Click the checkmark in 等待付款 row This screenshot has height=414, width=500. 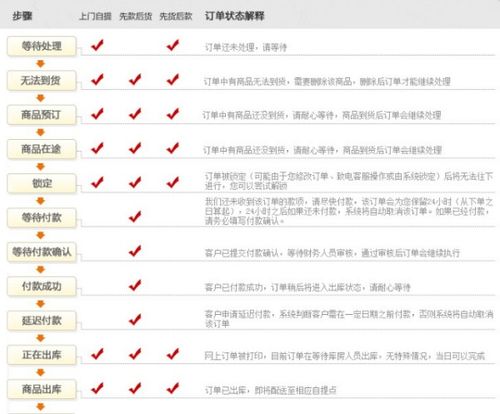pos(135,217)
